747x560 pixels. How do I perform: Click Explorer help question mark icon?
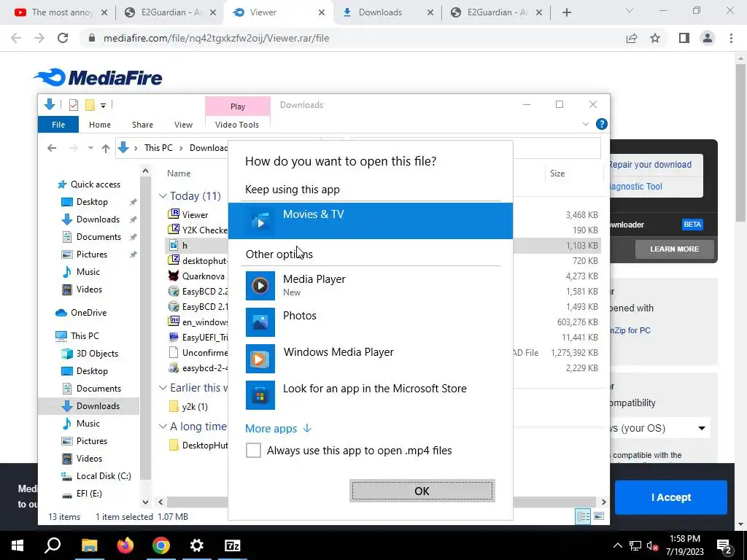[602, 124]
